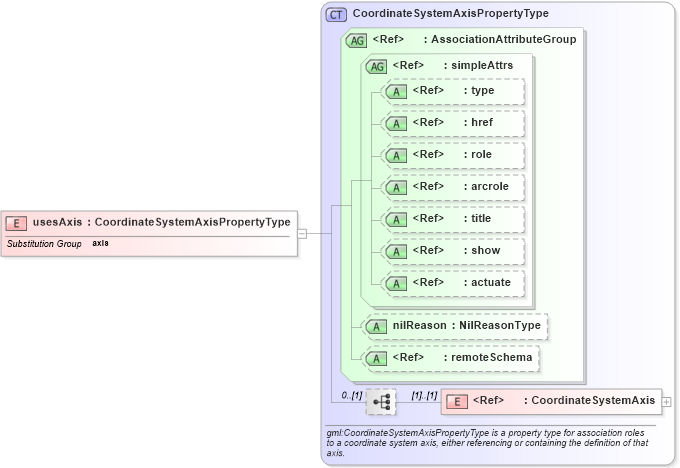Screen dimensions: 680x468
Task: Click the A icon of the type attribute
Action: click(396, 92)
